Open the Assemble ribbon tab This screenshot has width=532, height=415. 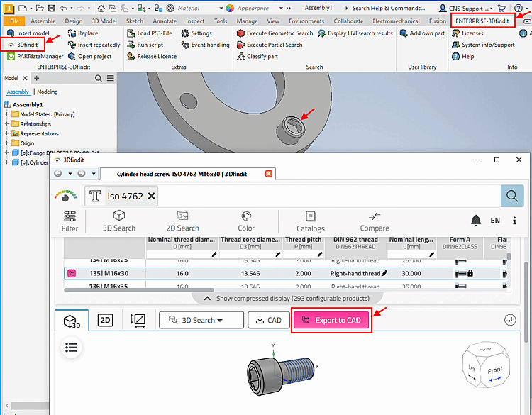pos(43,21)
